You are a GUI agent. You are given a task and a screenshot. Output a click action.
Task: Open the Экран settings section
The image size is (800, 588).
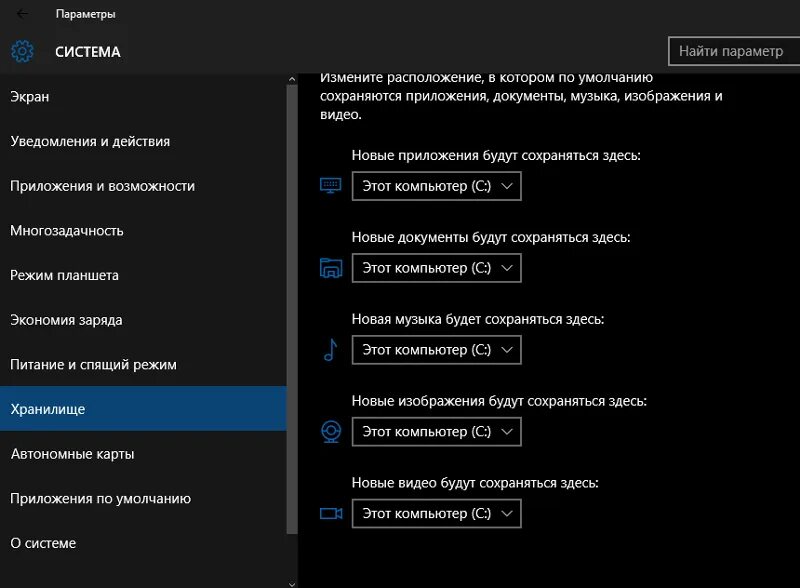click(x=30, y=97)
